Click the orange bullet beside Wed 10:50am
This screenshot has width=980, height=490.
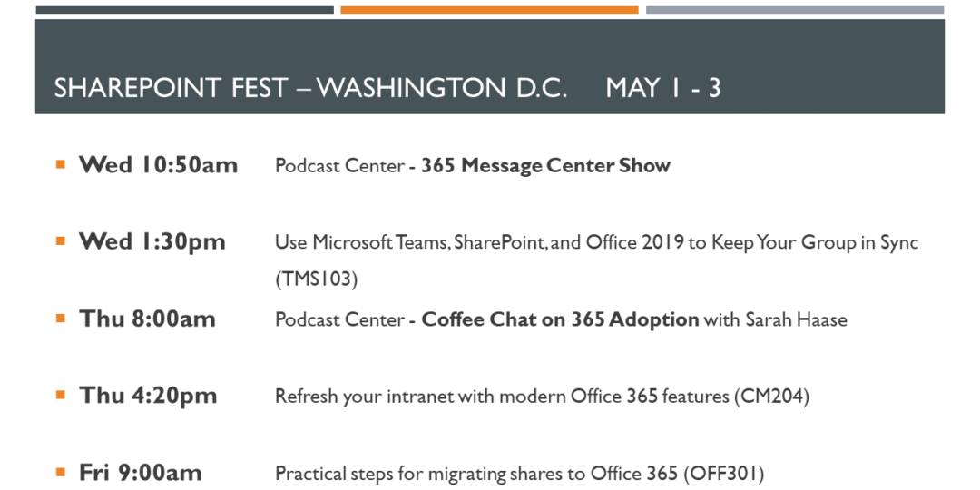point(61,164)
